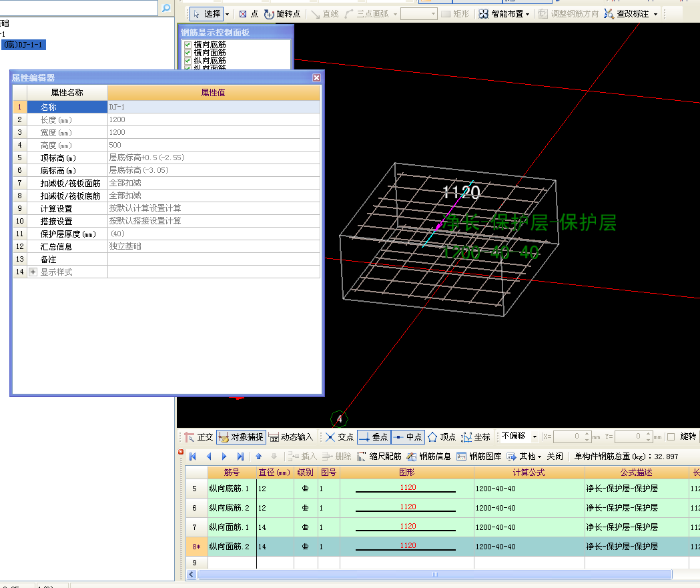Click 计算设置 value cell
This screenshot has height=588, width=700.
(214, 208)
